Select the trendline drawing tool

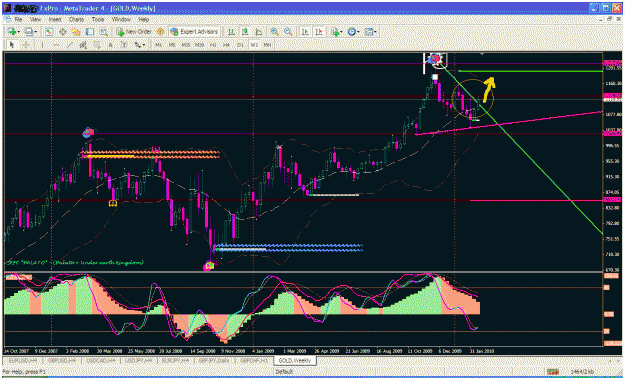[70, 45]
